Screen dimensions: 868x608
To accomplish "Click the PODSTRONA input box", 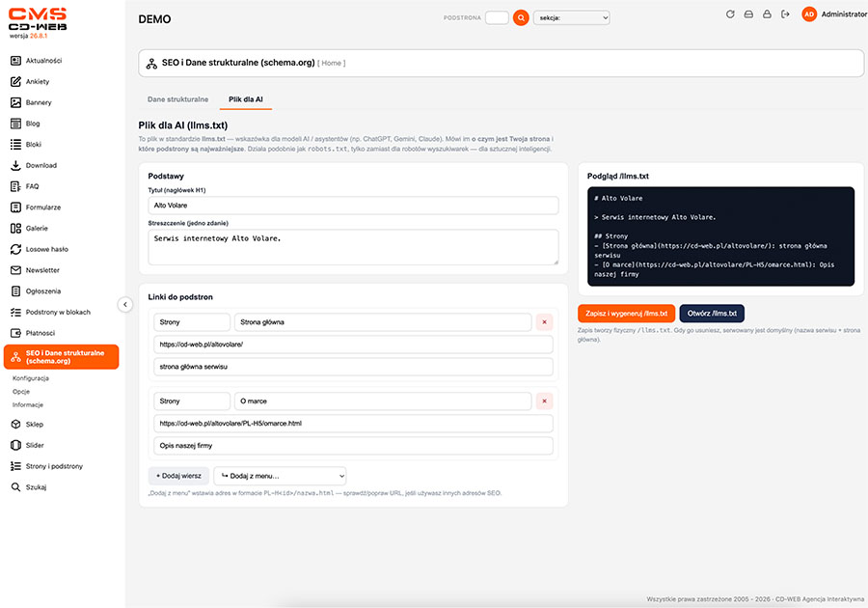I will coord(497,17).
